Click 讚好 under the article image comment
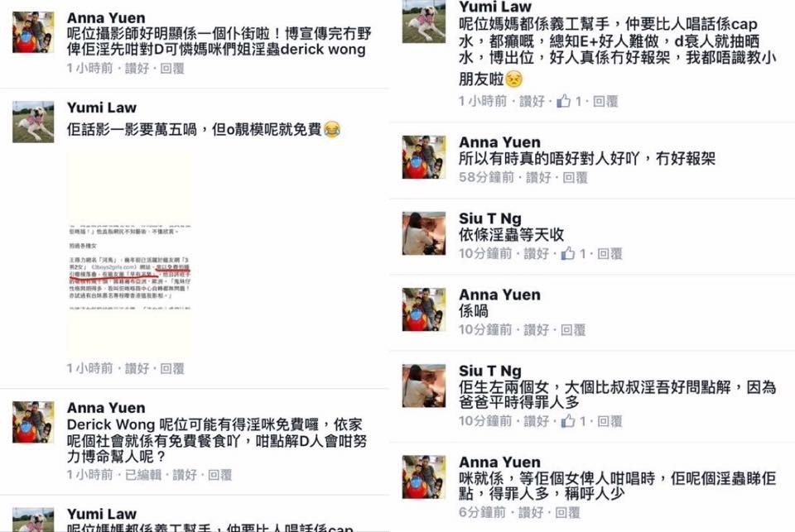Viewport: 795px width, 532px height. pos(137,368)
